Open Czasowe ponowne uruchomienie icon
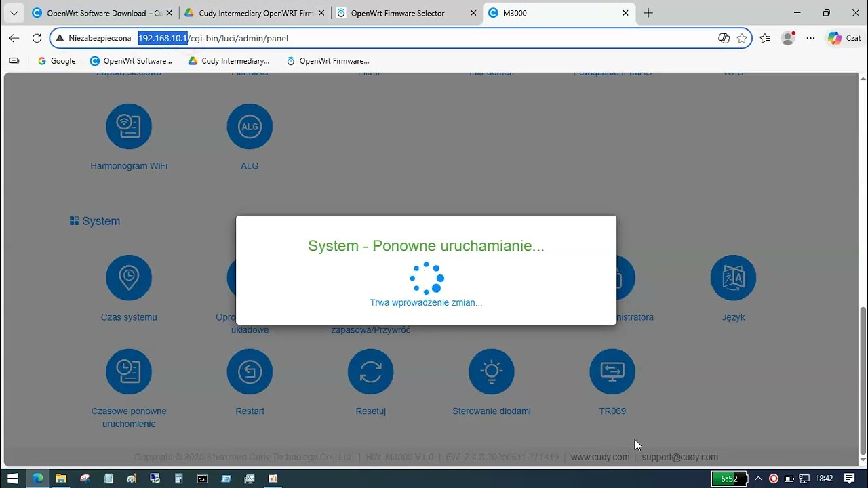The image size is (868, 488). tap(129, 371)
